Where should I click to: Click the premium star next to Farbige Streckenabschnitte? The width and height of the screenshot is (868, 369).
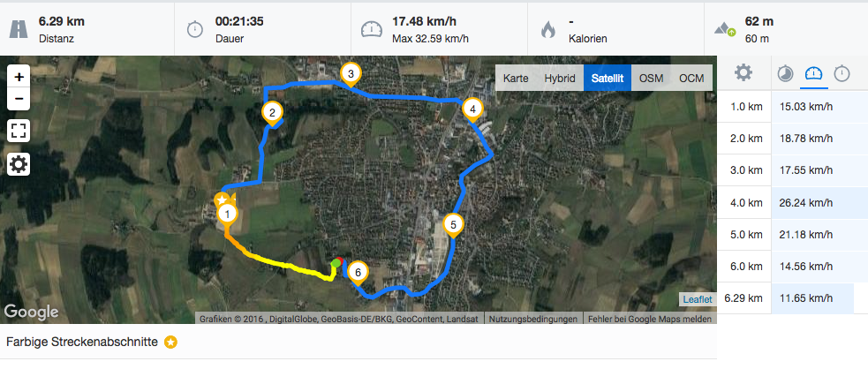coord(171,343)
